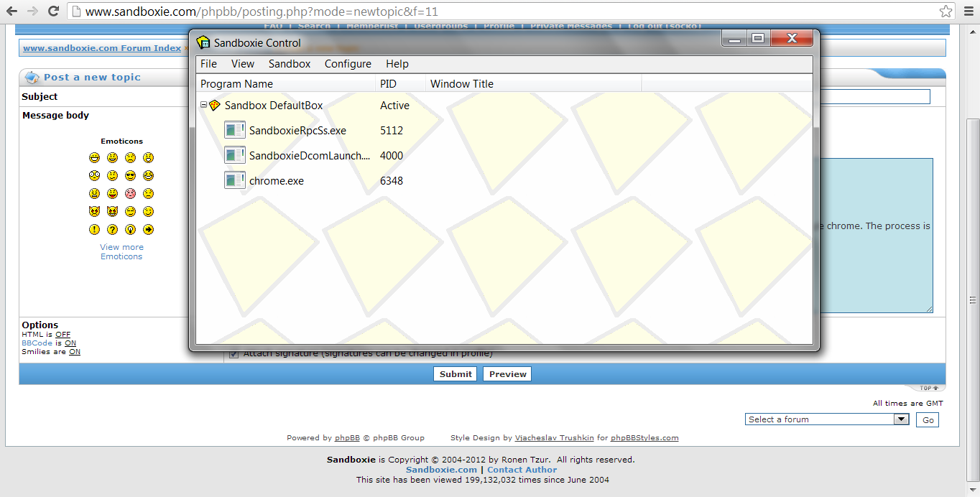Click the browser vertical scrollbar thumb
The width and height of the screenshot is (980, 497).
(x=974, y=300)
